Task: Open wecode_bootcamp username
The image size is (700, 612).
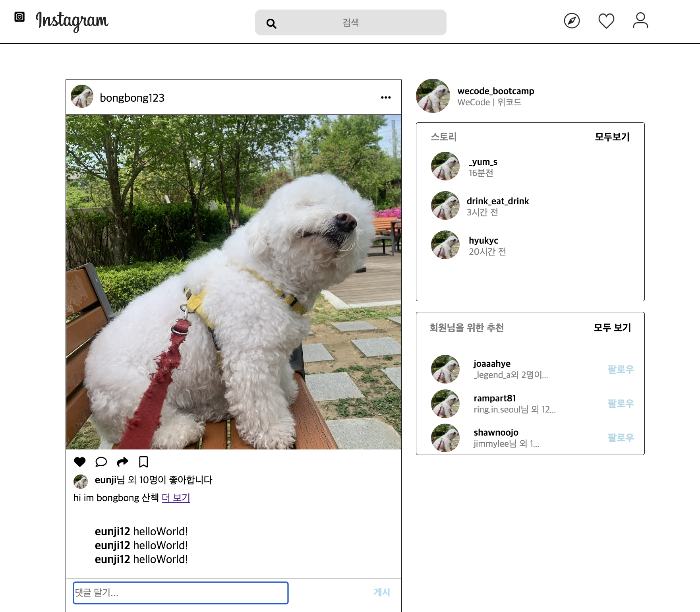Action: point(496,91)
